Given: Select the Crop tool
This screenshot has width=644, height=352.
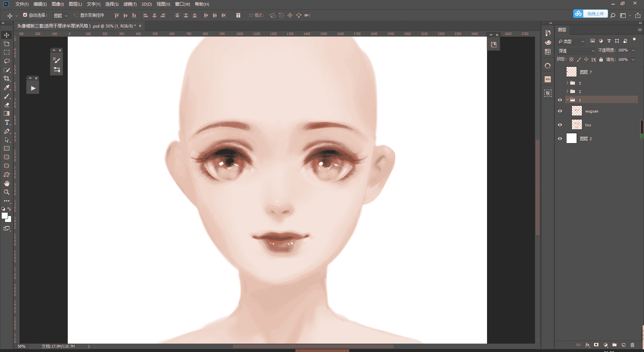Looking at the screenshot, I should tap(6, 79).
